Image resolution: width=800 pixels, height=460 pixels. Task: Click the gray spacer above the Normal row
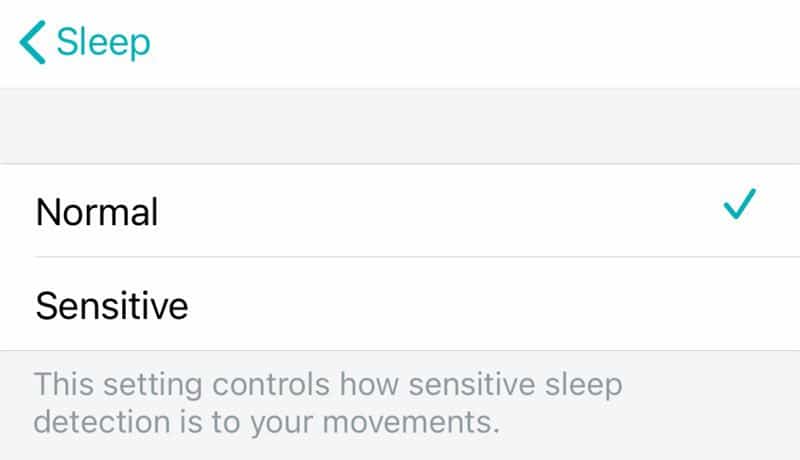[x=400, y=127]
